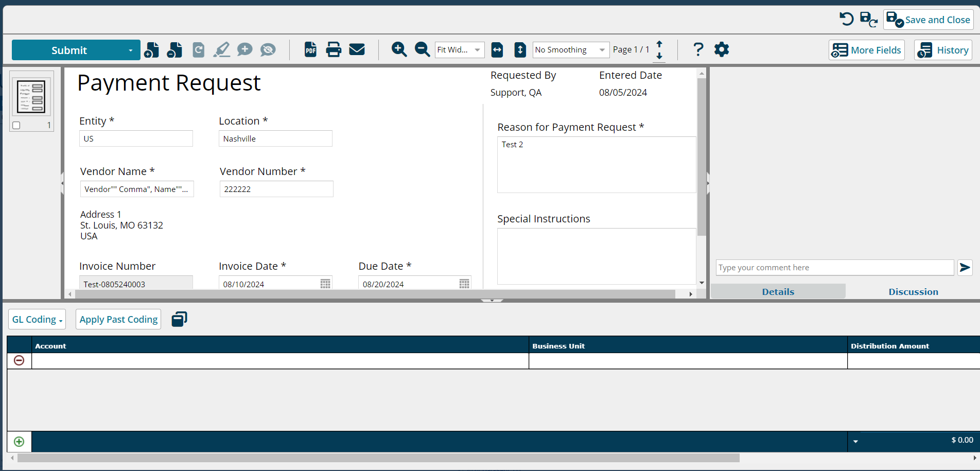Click the PDF export icon

pyautogui.click(x=310, y=50)
